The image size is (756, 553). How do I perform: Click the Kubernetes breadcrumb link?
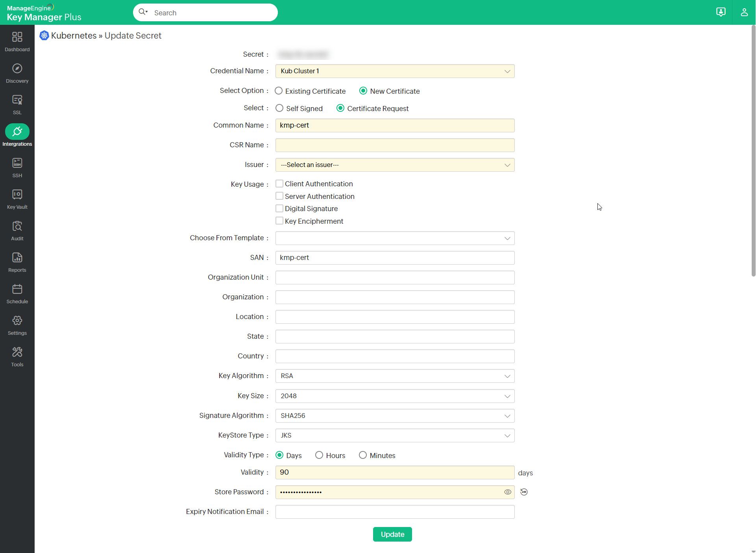point(74,36)
